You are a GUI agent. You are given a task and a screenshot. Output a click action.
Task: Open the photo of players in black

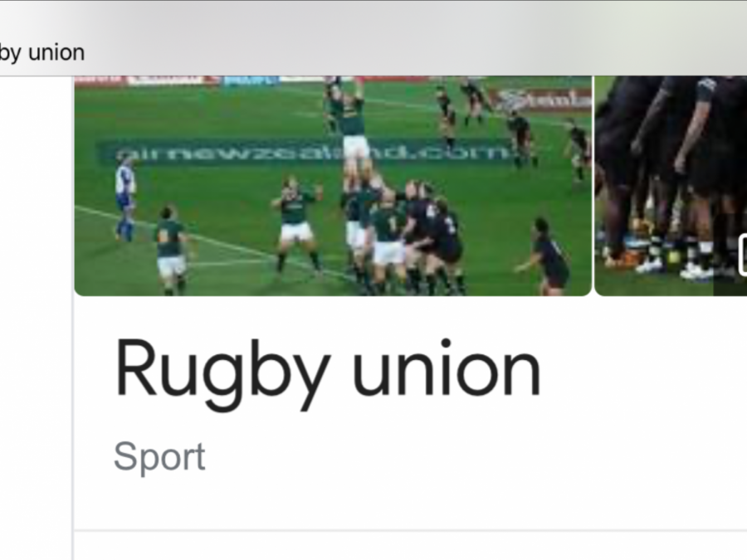pos(671,186)
